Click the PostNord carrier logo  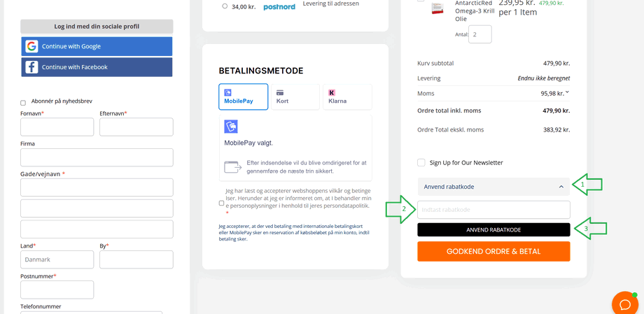point(279,6)
